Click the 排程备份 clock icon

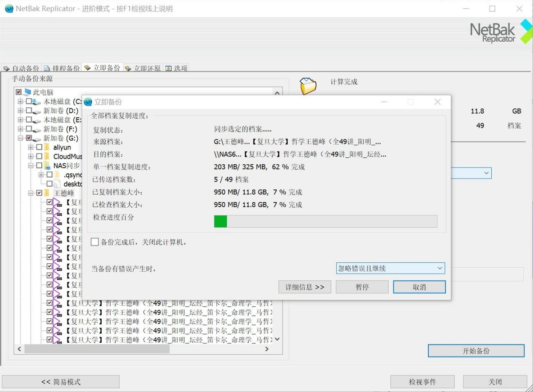coord(47,68)
